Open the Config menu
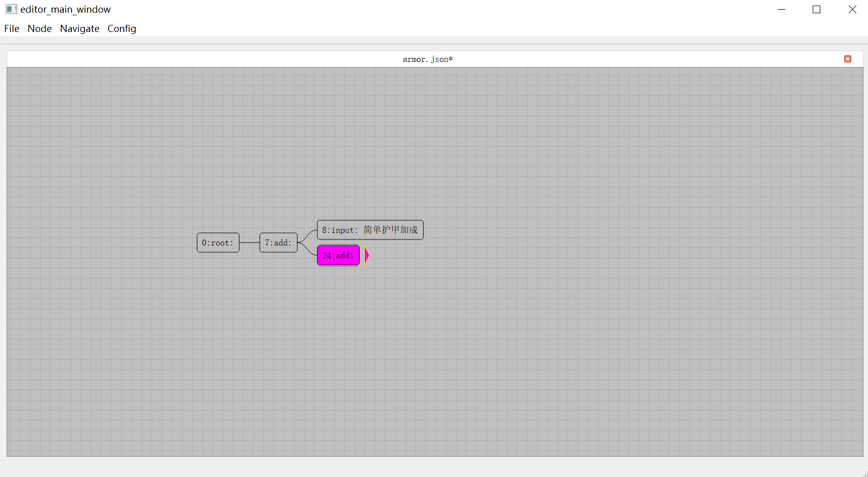 click(x=122, y=29)
